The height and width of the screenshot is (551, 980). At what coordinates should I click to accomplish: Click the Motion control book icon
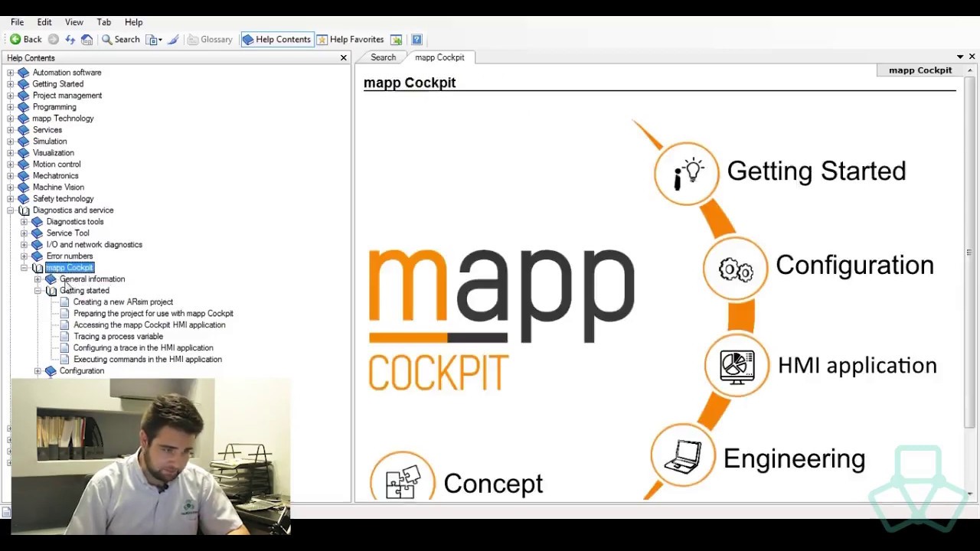[x=24, y=165]
